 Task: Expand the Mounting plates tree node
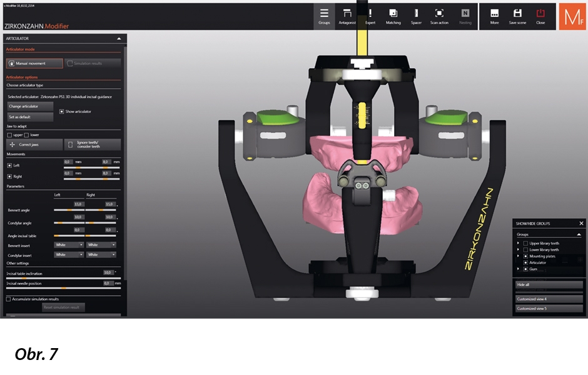click(x=518, y=256)
